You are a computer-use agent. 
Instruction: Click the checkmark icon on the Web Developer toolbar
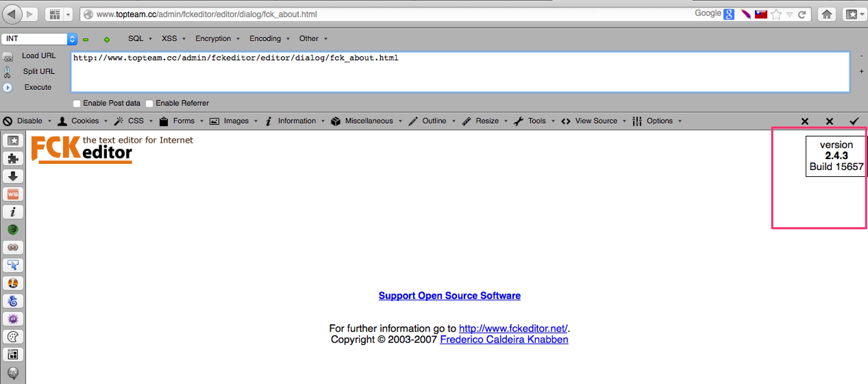pyautogui.click(x=854, y=121)
